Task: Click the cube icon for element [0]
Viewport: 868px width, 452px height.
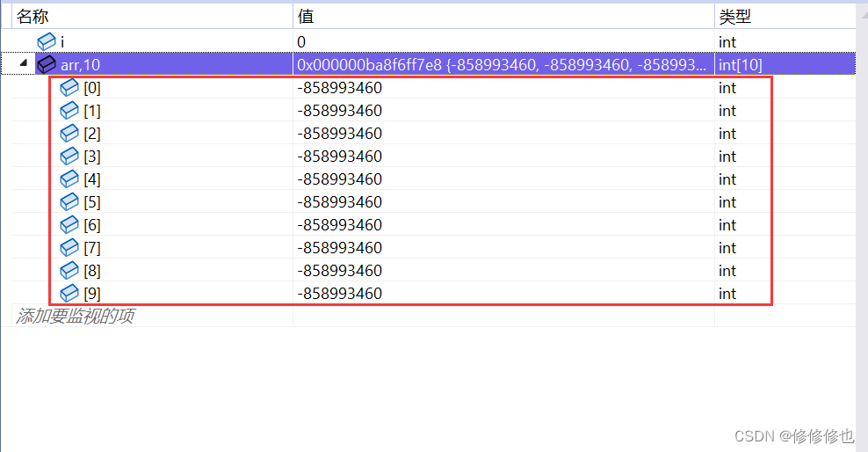Action: [69, 88]
